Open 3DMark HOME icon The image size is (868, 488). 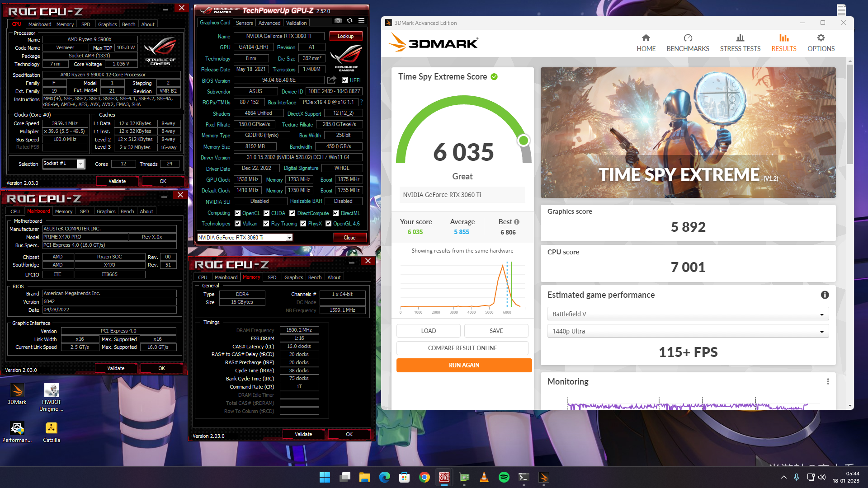646,43
